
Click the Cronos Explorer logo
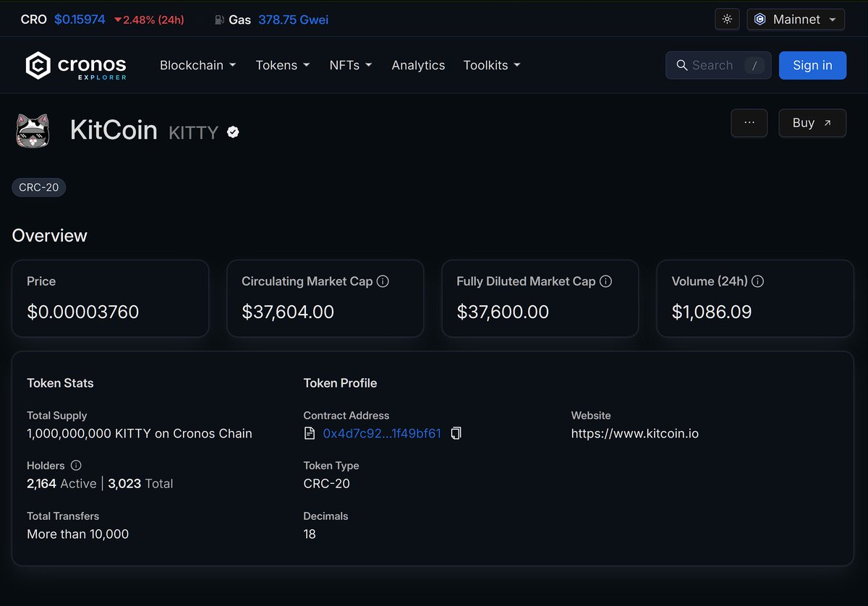[76, 65]
